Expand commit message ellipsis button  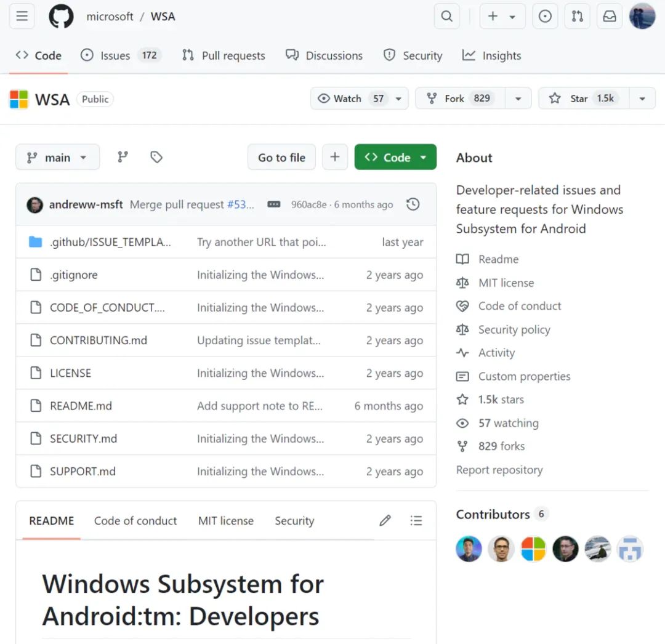(274, 204)
